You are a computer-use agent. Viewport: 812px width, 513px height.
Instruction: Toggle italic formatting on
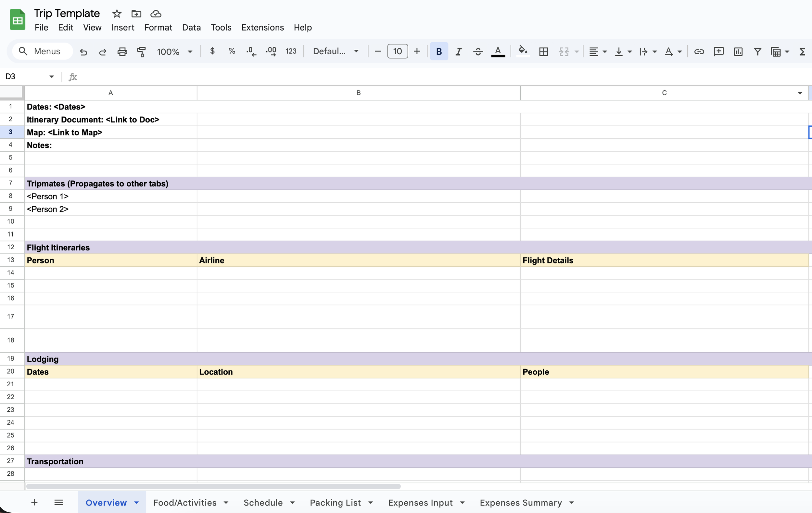click(458, 52)
